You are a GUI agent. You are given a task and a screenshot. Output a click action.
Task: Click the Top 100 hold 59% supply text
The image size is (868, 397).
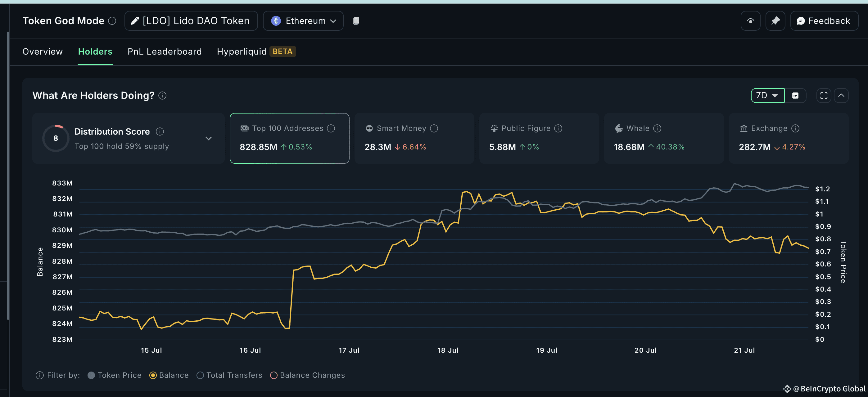122,146
